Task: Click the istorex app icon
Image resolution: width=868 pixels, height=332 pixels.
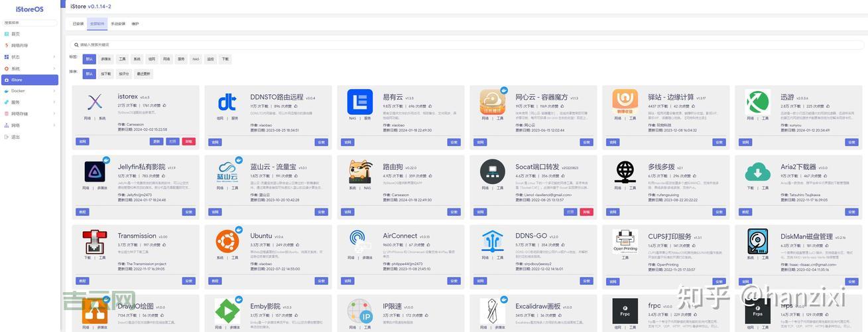Action: click(95, 102)
